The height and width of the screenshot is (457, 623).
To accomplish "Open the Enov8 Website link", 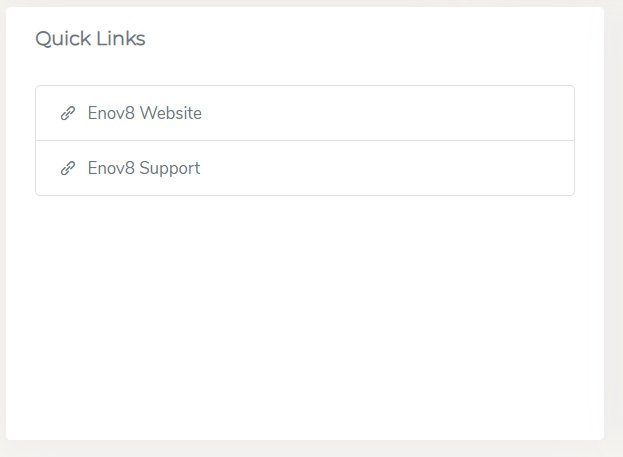I will point(144,114).
